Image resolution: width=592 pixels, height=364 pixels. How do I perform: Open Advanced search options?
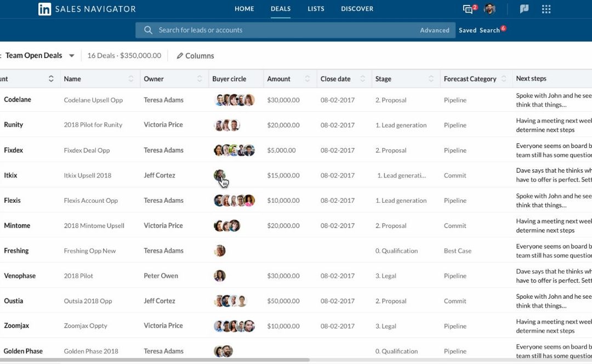tap(435, 30)
